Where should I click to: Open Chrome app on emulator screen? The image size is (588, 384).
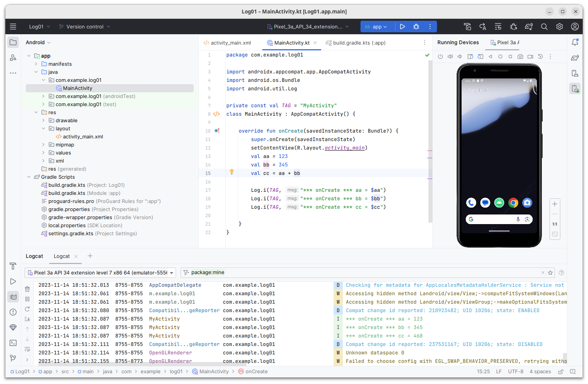[x=513, y=203]
